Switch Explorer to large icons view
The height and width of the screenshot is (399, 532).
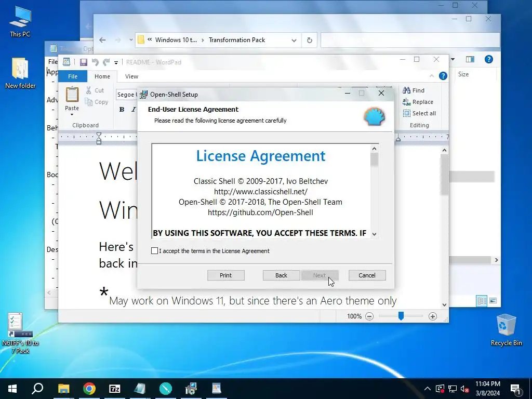[493, 301]
